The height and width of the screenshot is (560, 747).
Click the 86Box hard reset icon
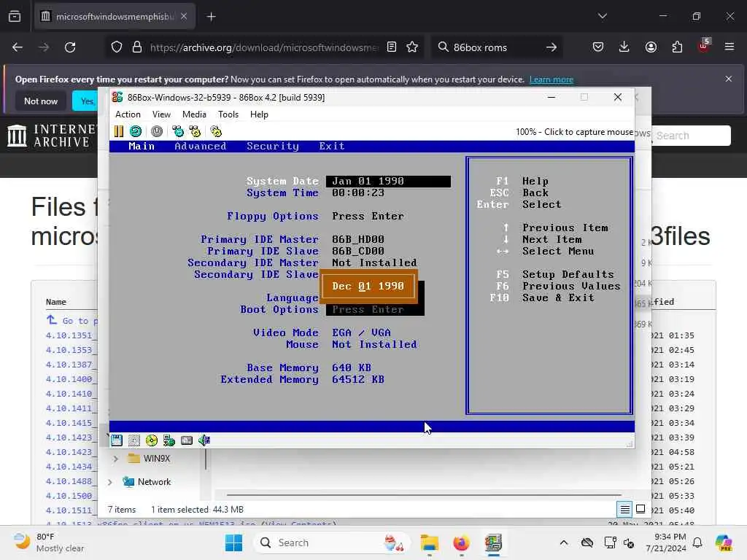click(x=136, y=131)
